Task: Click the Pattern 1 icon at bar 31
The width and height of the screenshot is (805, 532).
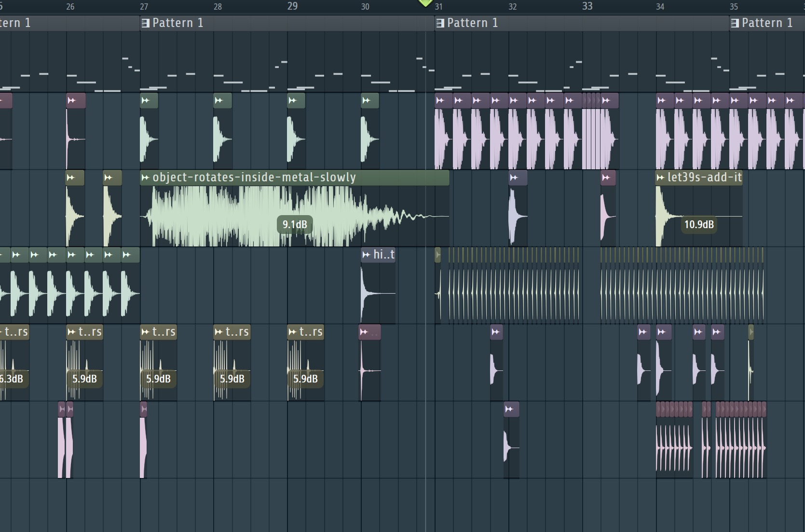Action: [440, 23]
